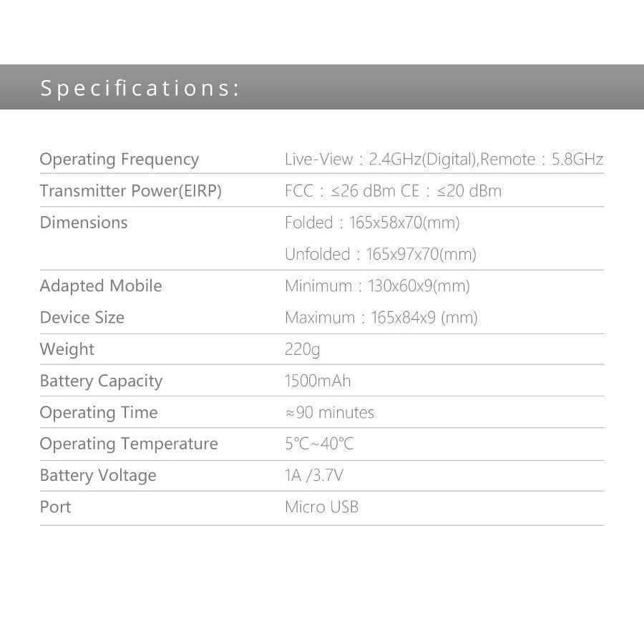Click the Battery Capacity label

pyautogui.click(x=101, y=381)
